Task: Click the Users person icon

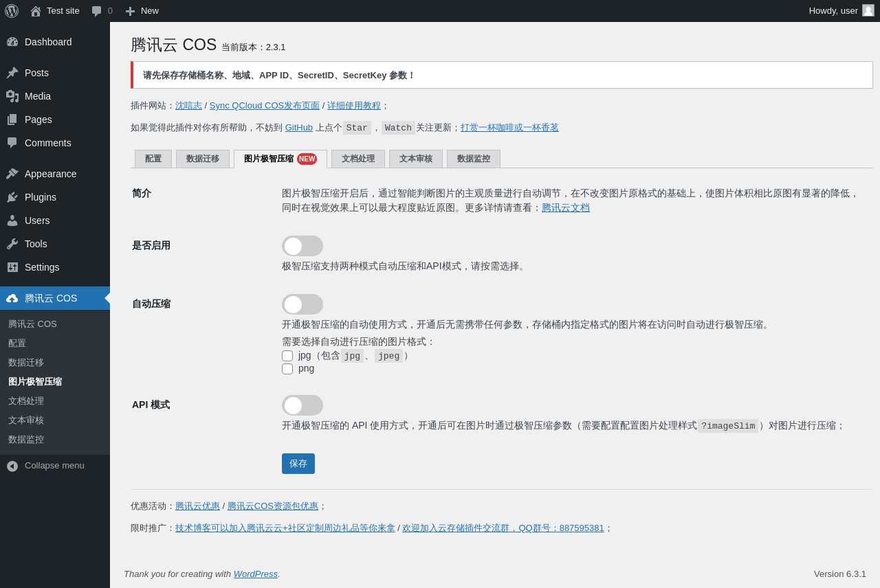Action: click(x=12, y=220)
